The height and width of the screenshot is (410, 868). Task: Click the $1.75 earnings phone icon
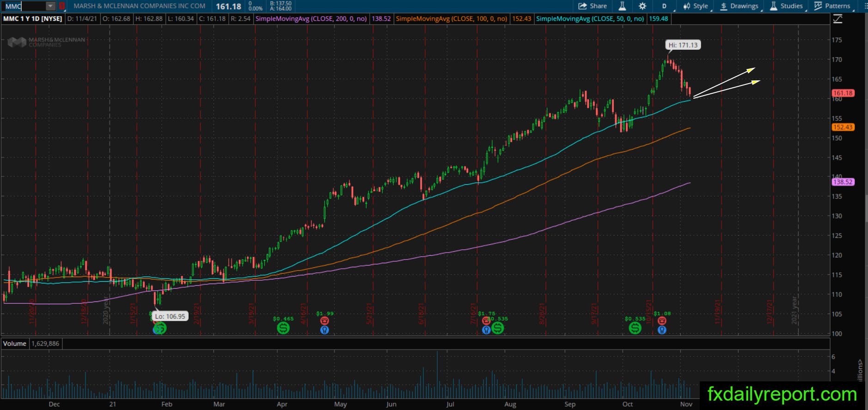pos(486,321)
